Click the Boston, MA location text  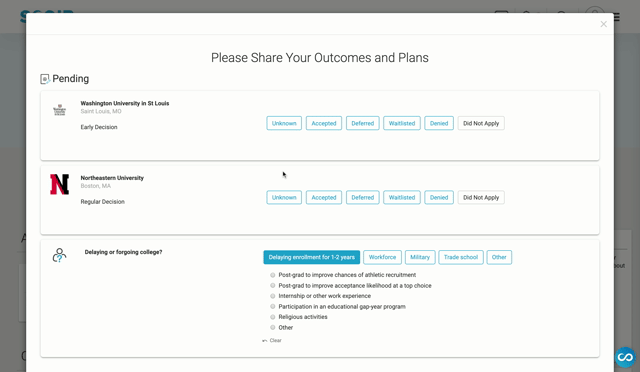pos(96,186)
